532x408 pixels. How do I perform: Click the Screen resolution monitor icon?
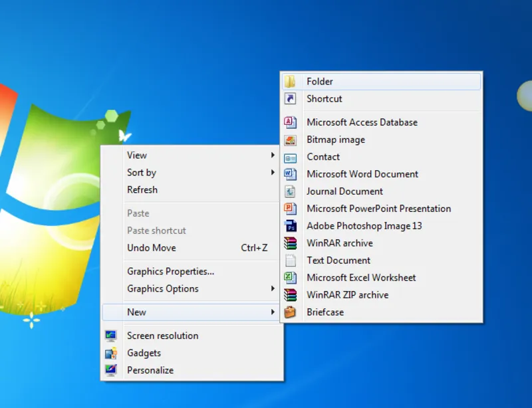(x=110, y=336)
